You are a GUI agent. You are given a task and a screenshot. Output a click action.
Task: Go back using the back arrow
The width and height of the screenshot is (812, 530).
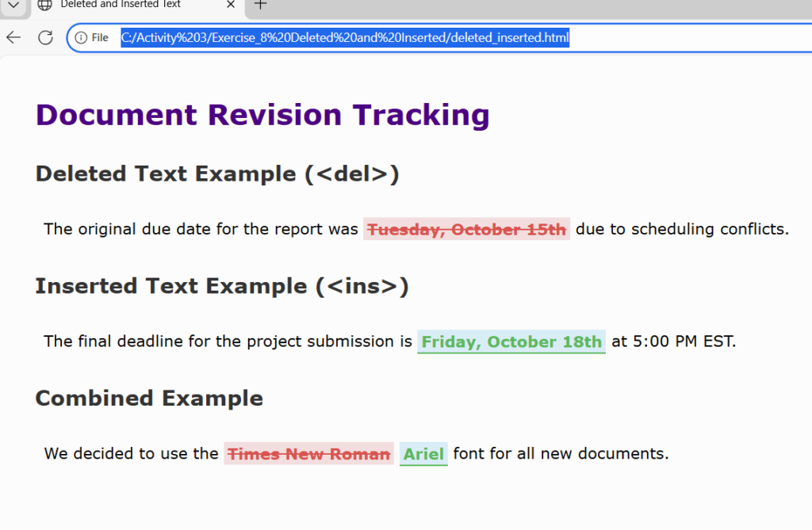tap(13, 37)
